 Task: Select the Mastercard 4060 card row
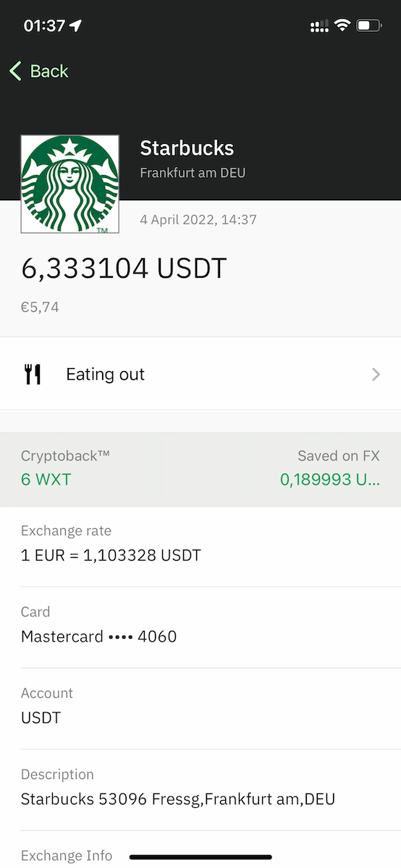200,628
